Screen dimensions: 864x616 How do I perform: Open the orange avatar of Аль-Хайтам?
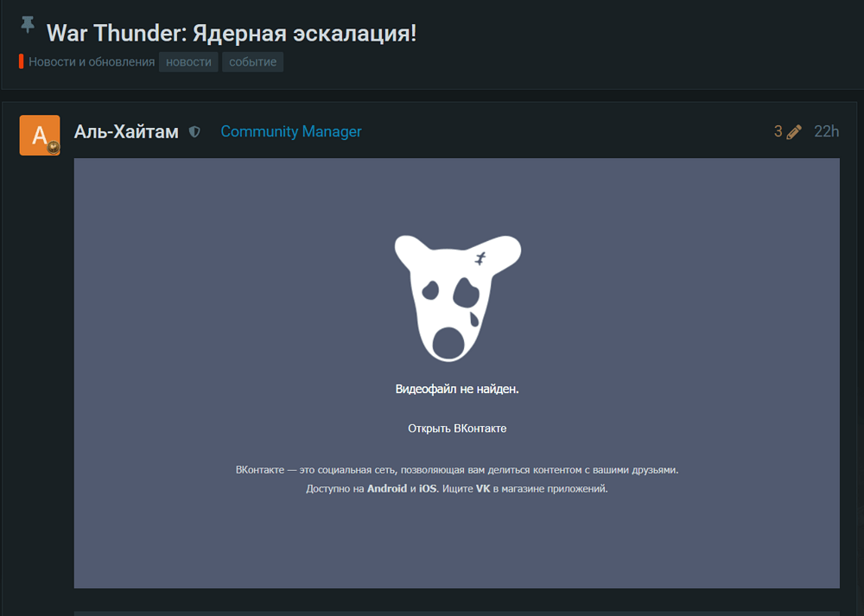pyautogui.click(x=39, y=135)
